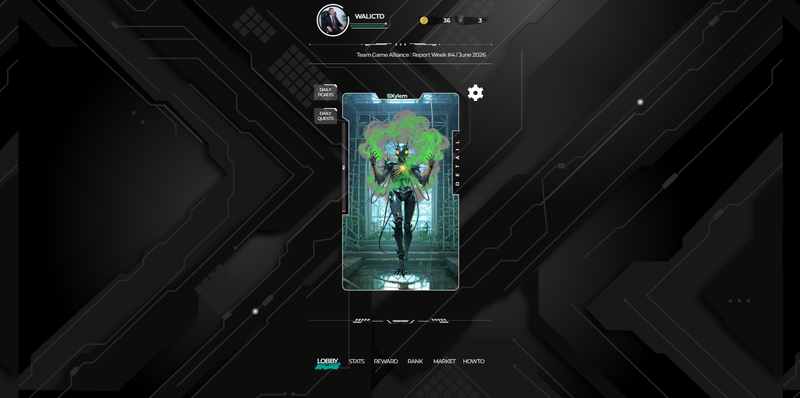This screenshot has height=398, width=800.
Task: Click the green Xylem badge icon
Action: 389,96
